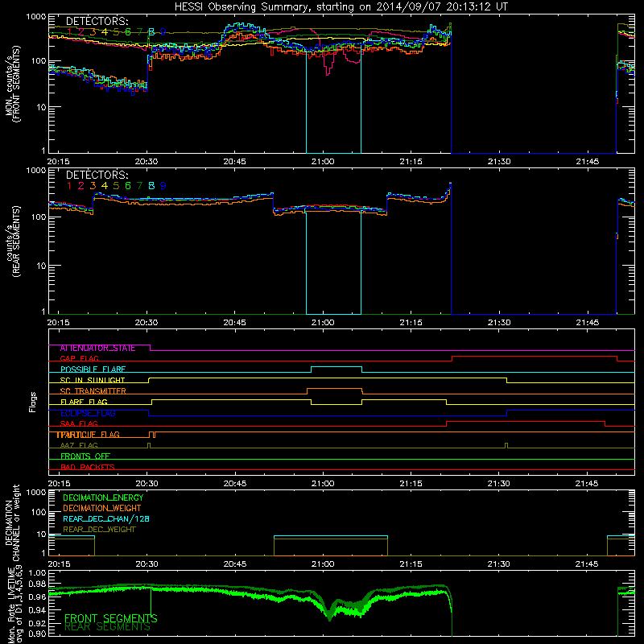Select magenta detector 2 in the rear segments legend

[x=81, y=186]
